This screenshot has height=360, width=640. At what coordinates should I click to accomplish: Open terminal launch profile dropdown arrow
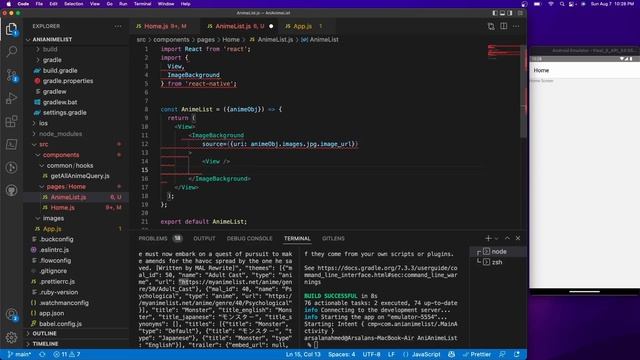click(496, 238)
